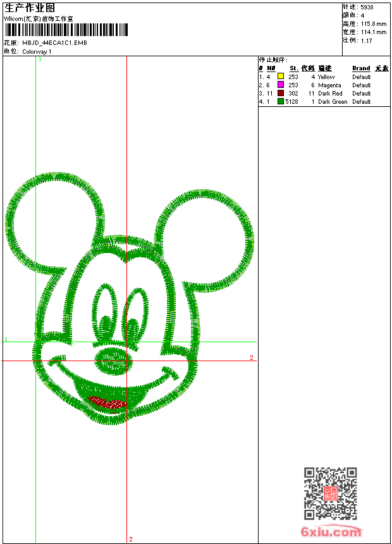
Task: Click stitch count 5128 in Dark Green row
Action: click(x=291, y=102)
